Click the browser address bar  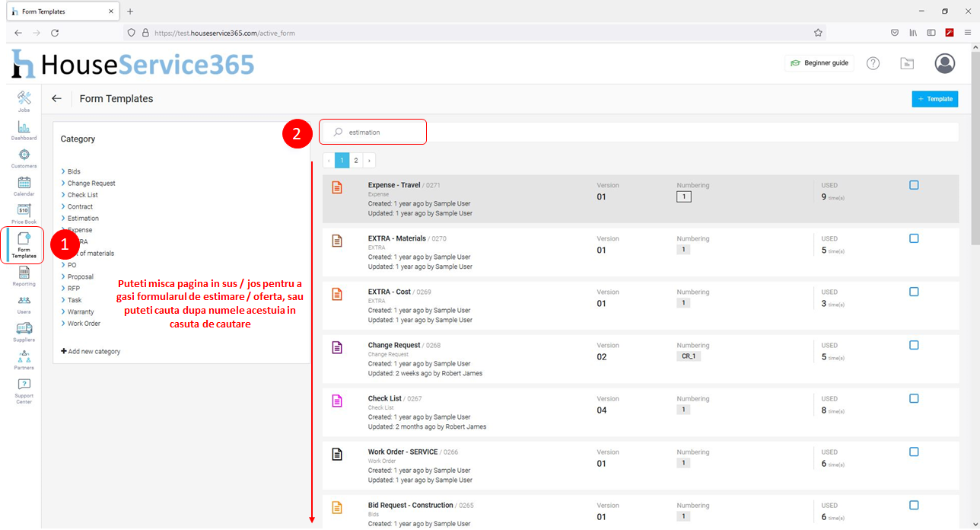tap(474, 33)
